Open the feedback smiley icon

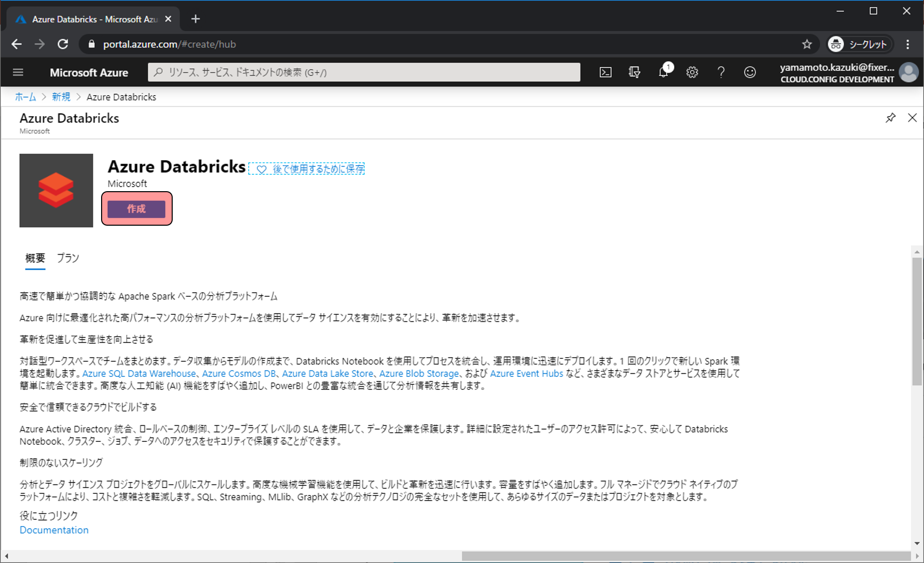[x=750, y=73]
